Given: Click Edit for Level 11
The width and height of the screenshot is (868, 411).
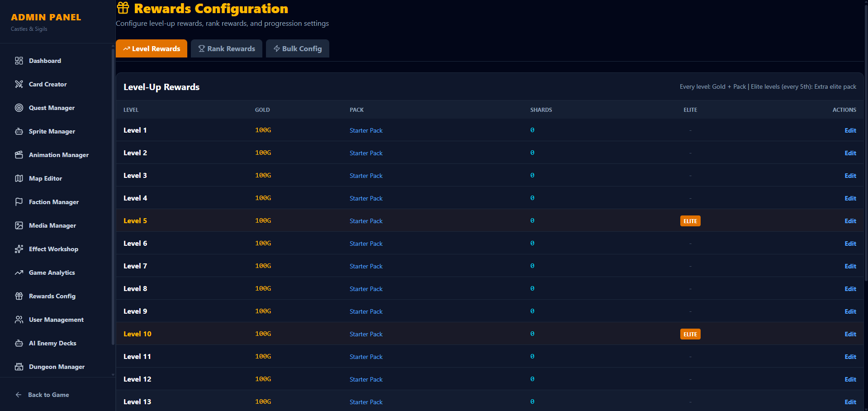Looking at the screenshot, I should pos(850,357).
